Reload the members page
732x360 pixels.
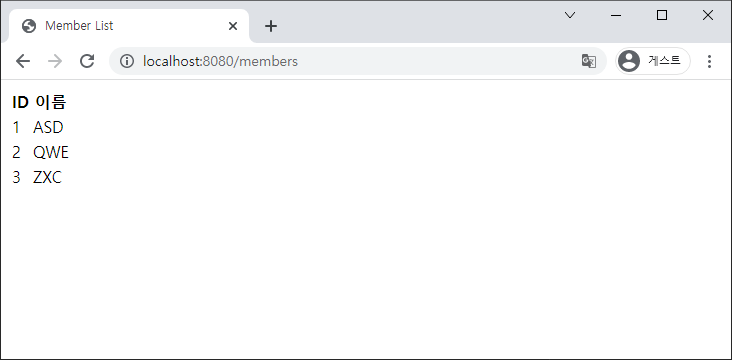tap(87, 61)
